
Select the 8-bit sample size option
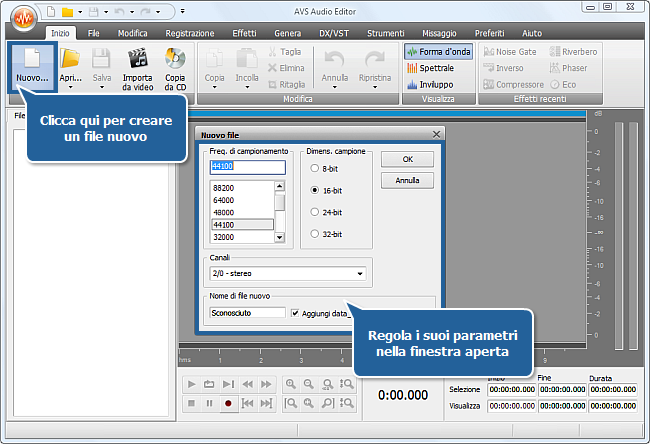coord(315,168)
